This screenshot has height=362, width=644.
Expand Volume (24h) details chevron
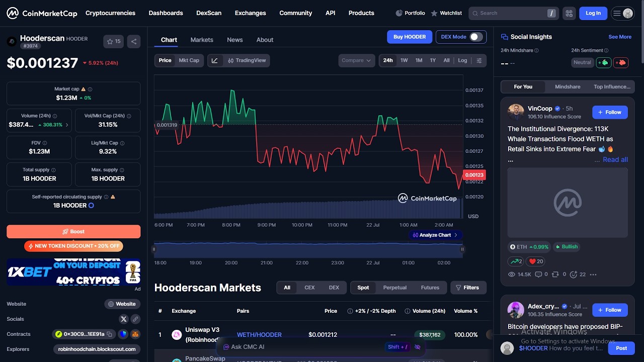(67, 125)
